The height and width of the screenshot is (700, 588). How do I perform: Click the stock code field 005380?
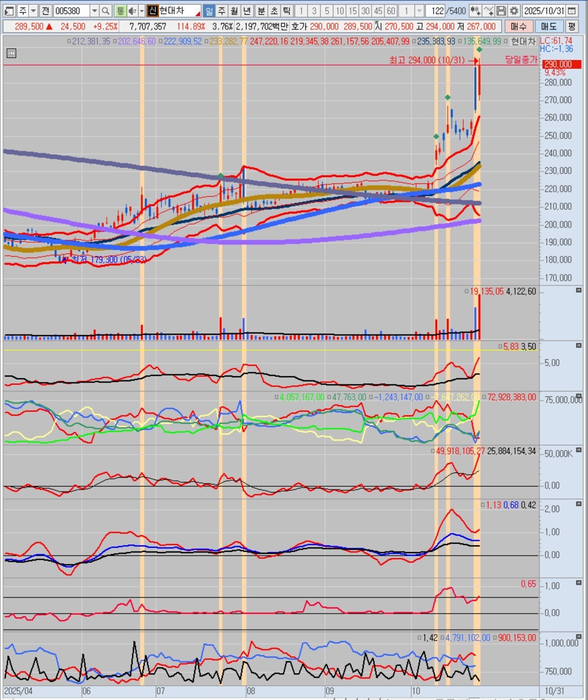72,11
